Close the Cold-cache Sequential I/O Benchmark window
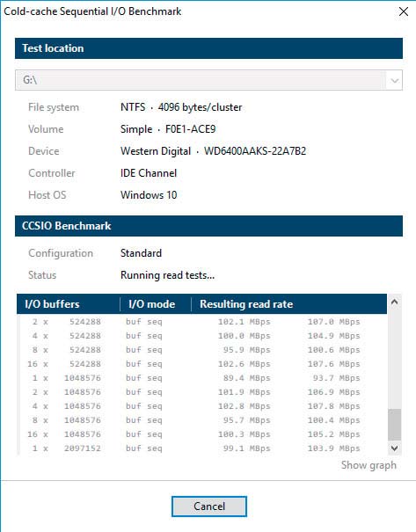Image resolution: width=416 pixels, height=532 pixels. 404,11
